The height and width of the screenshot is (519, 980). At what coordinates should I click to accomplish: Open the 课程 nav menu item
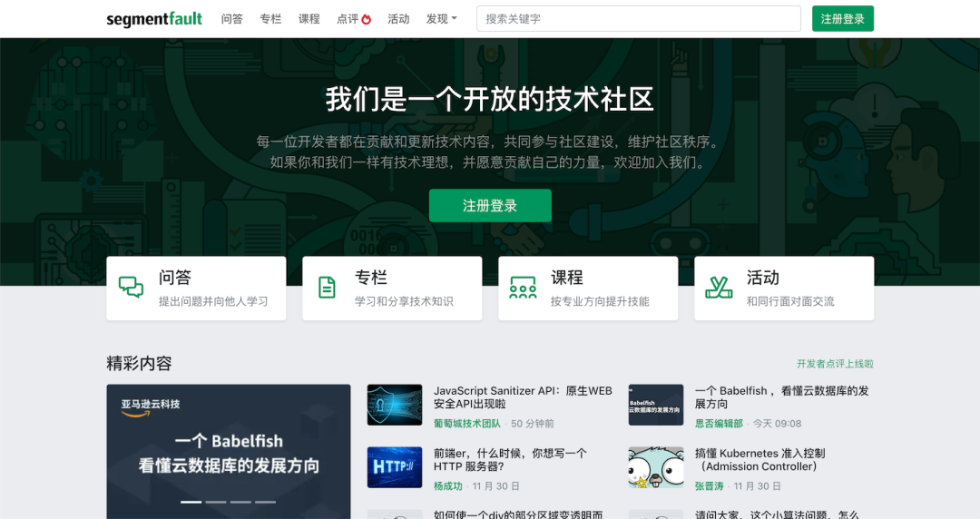(309, 19)
